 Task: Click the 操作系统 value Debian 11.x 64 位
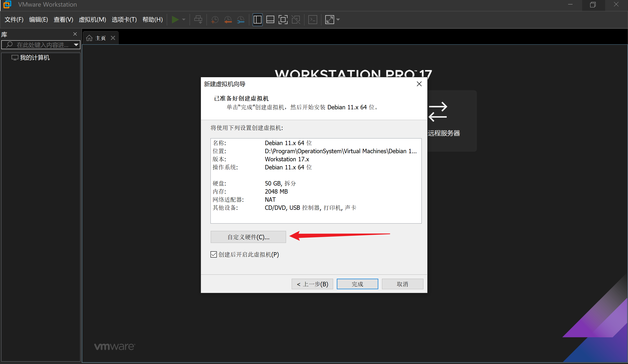(x=288, y=167)
